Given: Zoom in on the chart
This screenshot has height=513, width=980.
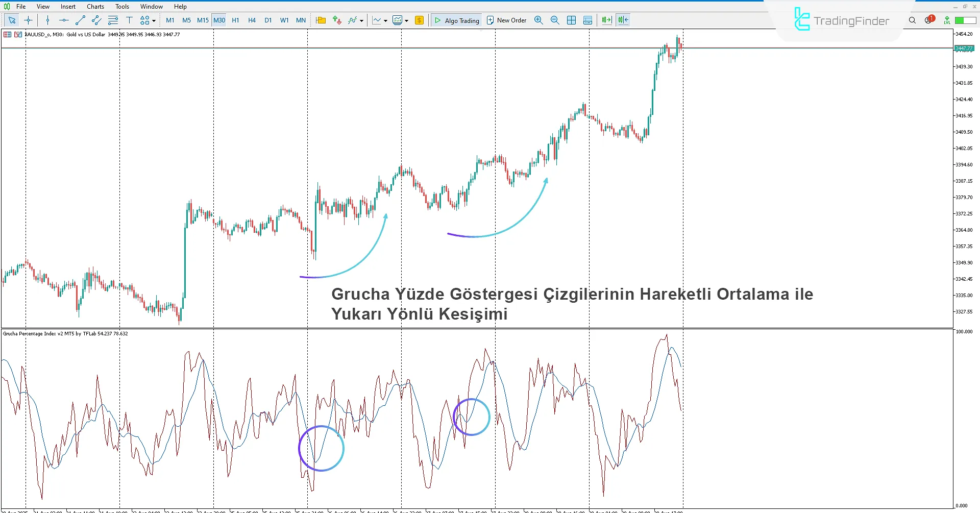Looking at the screenshot, I should [538, 20].
